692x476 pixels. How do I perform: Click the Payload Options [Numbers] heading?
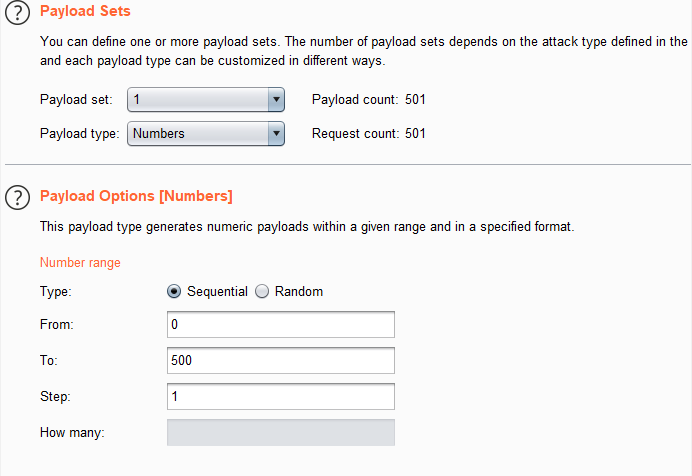[136, 195]
